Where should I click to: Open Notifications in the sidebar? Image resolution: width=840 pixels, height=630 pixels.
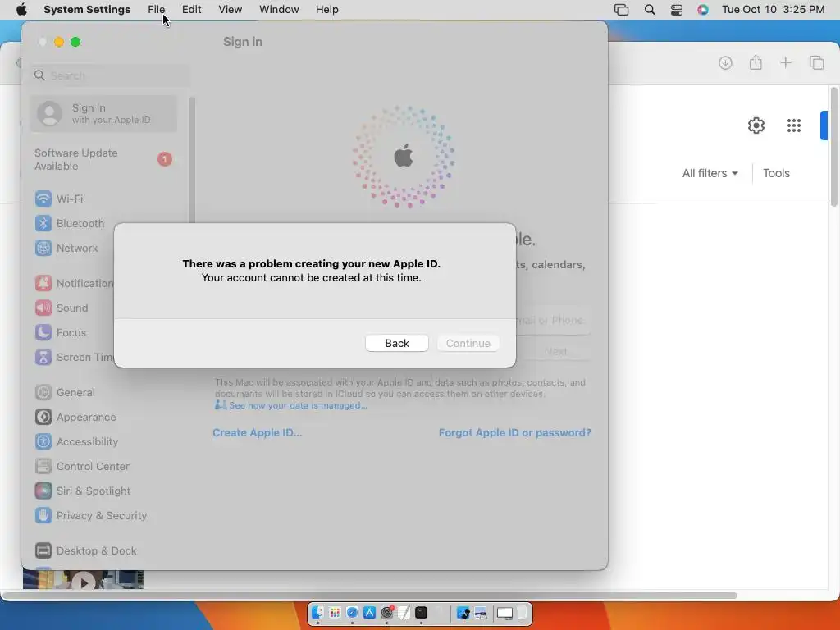pos(75,283)
